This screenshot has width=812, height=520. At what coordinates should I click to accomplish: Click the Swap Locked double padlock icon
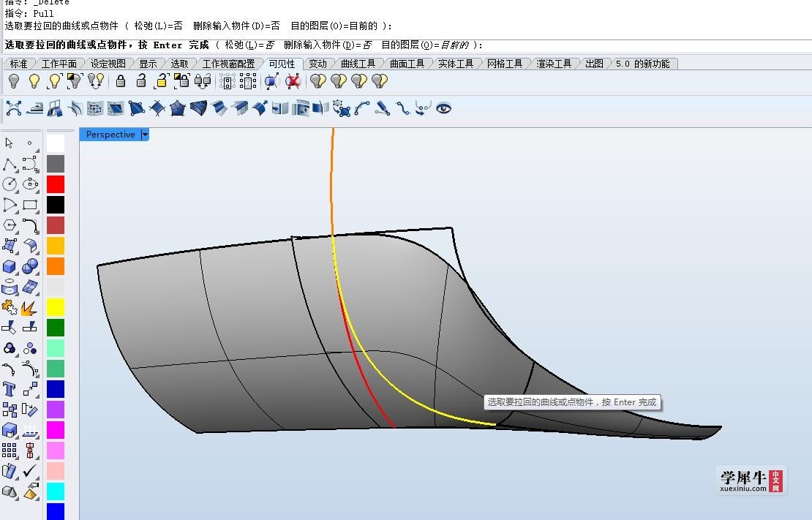click(x=203, y=81)
